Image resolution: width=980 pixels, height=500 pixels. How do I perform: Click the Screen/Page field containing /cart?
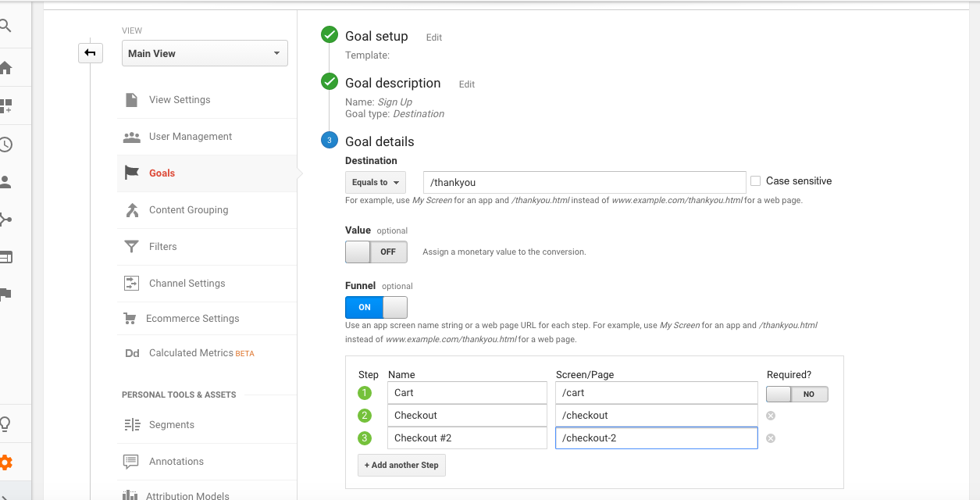coord(657,393)
